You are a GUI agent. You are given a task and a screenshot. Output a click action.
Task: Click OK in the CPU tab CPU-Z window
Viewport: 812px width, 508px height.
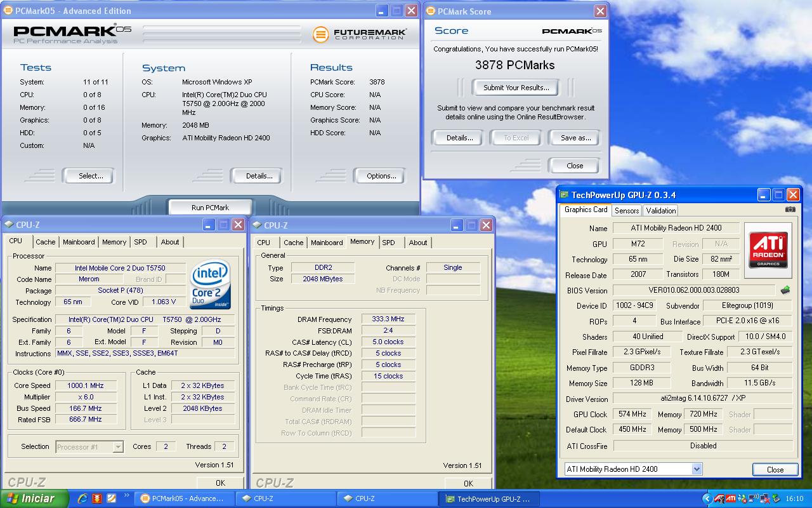click(x=220, y=483)
